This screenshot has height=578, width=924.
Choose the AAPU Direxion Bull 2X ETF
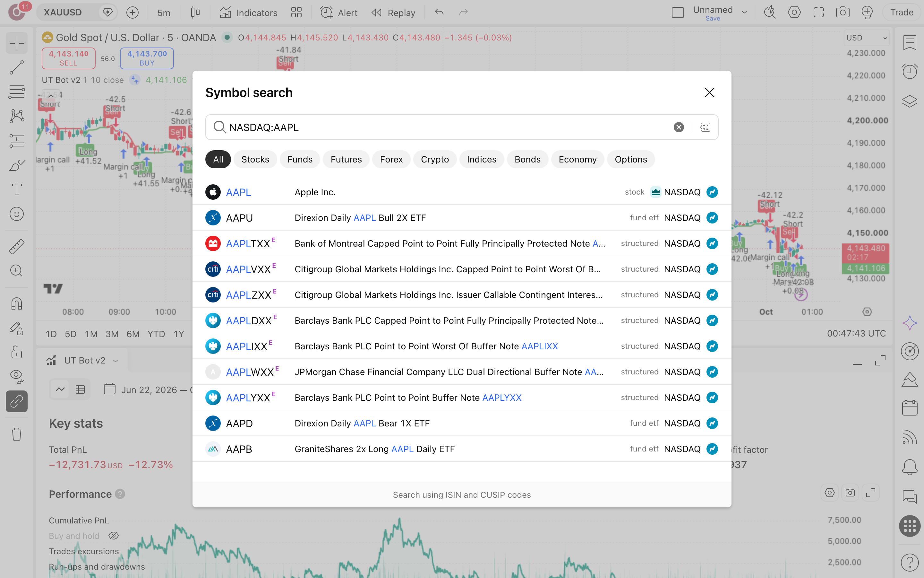pyautogui.click(x=462, y=217)
